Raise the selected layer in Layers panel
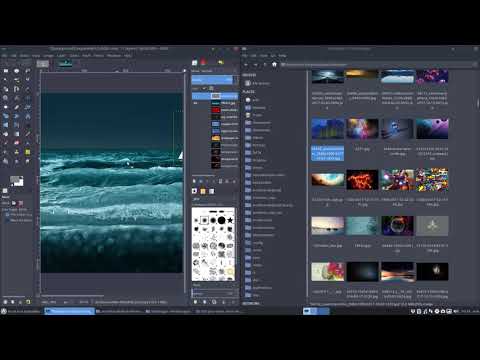Screen dimensions: 480x360 click(x=207, y=181)
